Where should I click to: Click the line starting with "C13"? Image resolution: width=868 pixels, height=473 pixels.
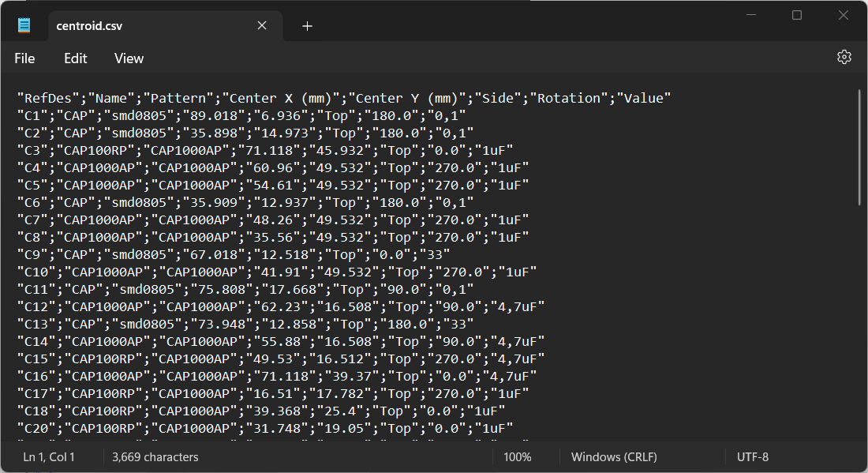tap(245, 324)
